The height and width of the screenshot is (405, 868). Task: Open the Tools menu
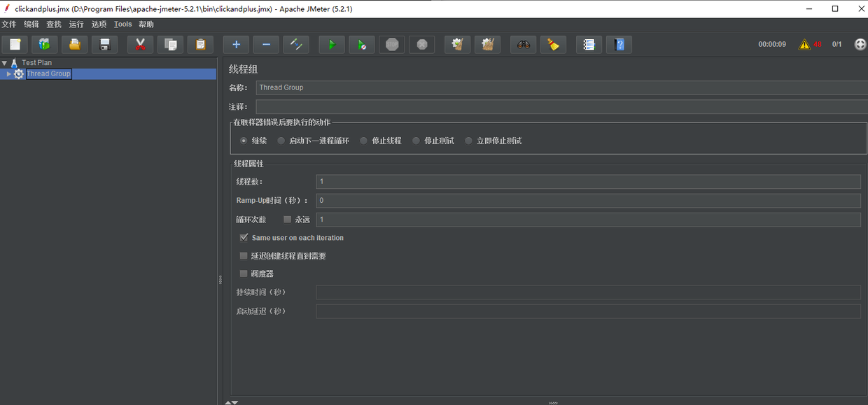[x=123, y=23]
